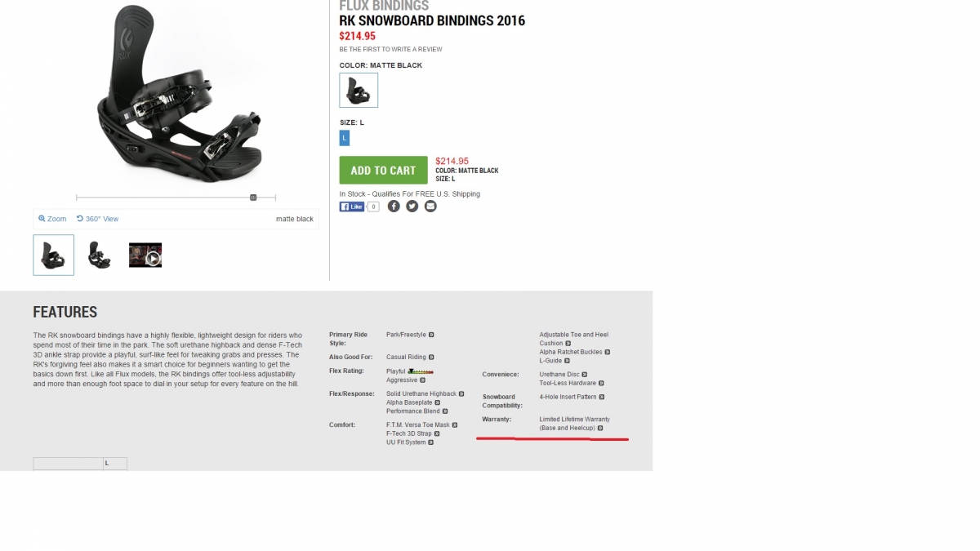Open info icon beside Tool-Less Hardware
Viewport: 980px width, 551px height.
coord(601,383)
